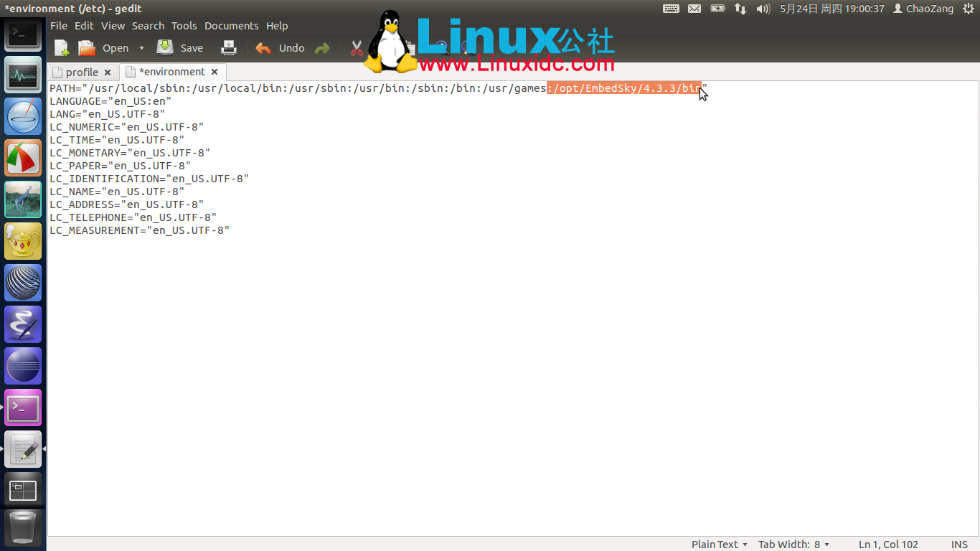Open the File menu
This screenshot has width=980, height=551.
point(59,26)
